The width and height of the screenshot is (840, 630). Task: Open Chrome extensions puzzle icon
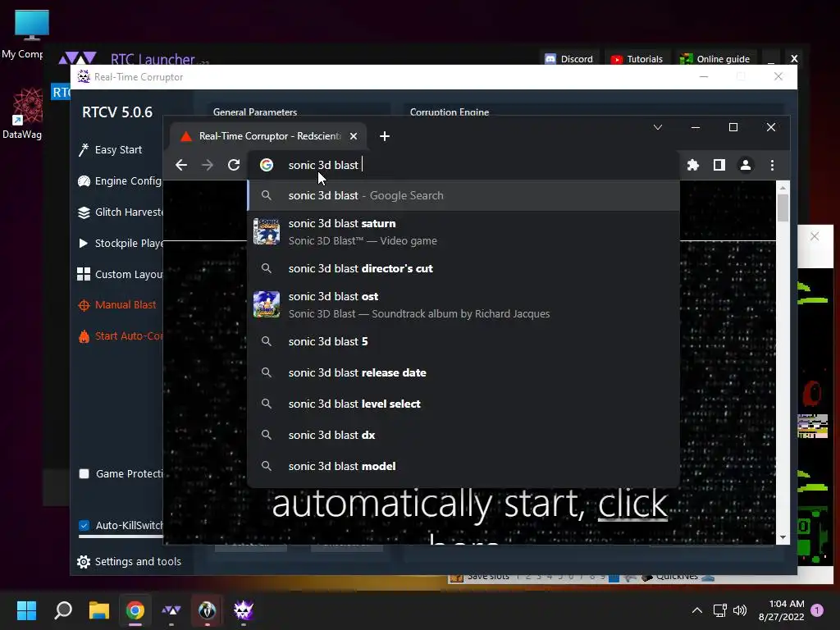pyautogui.click(x=692, y=165)
